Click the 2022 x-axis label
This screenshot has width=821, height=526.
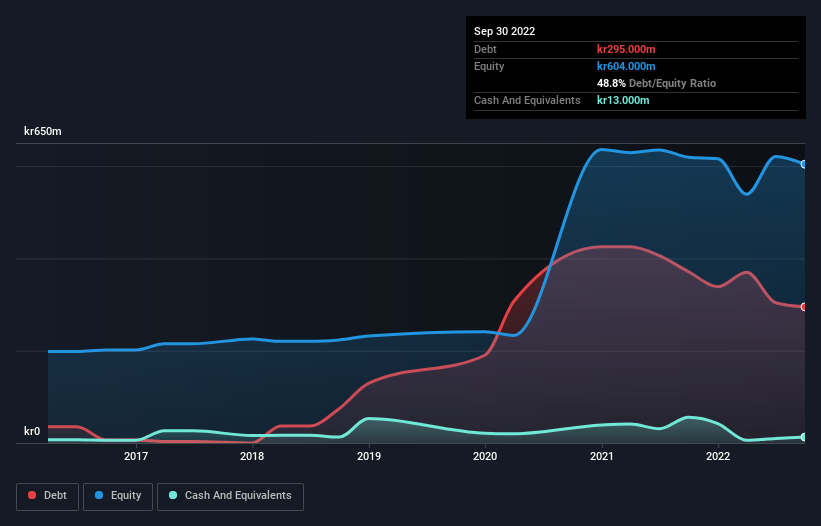718,456
